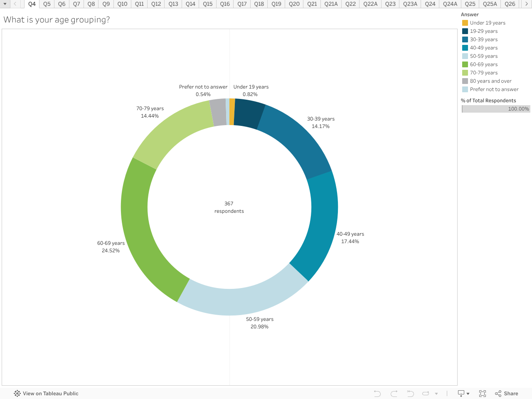532x399 pixels.
Task: Click the '40-49 years' color swatch in legend
Action: (x=465, y=48)
